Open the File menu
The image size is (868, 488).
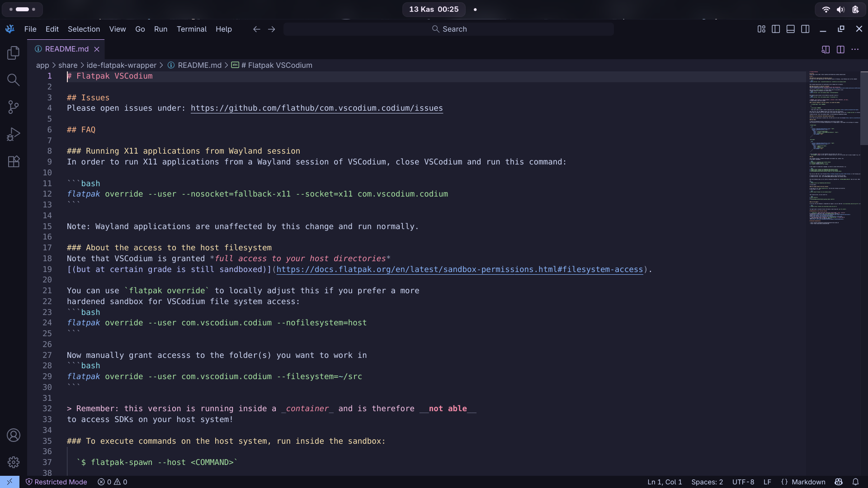[30, 29]
